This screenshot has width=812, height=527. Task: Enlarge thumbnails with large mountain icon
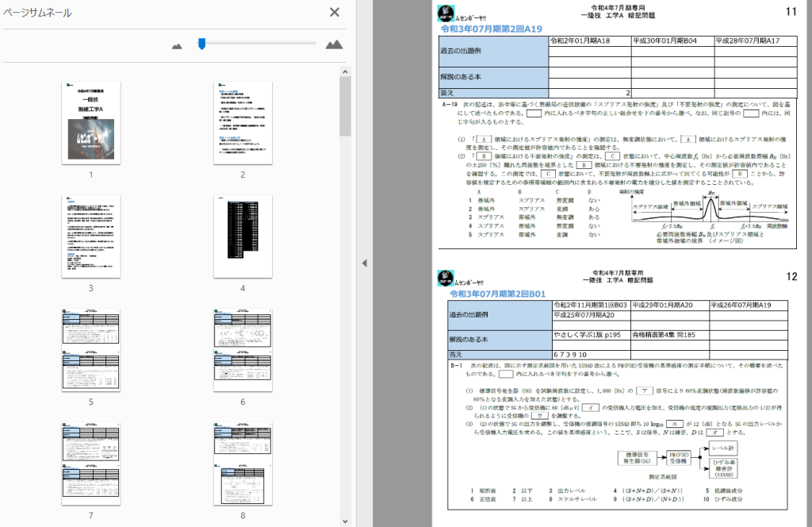(334, 44)
